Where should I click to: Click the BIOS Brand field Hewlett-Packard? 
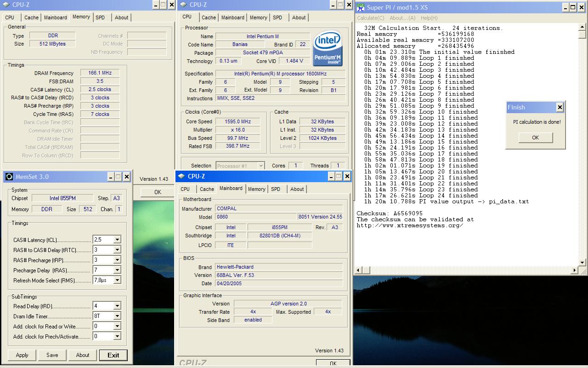(x=279, y=267)
